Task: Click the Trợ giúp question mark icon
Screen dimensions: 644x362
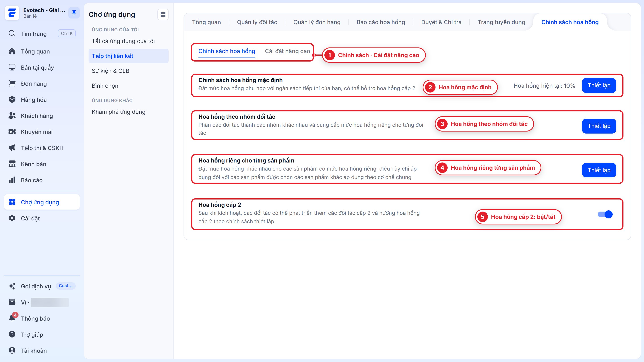Action: pyautogui.click(x=12, y=334)
